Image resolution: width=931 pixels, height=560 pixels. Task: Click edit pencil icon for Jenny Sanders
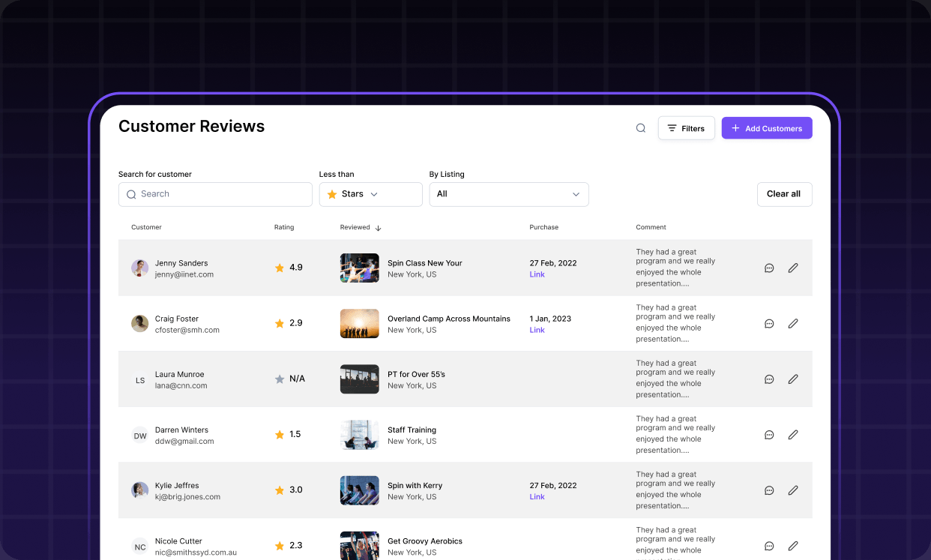tap(793, 268)
